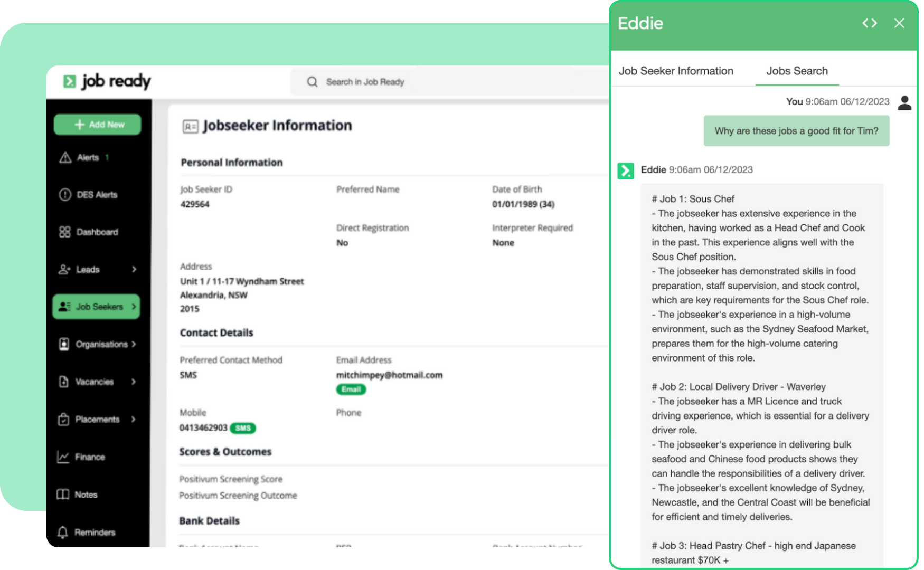Click the Search in Job Ready field
924x570 pixels.
click(449, 82)
